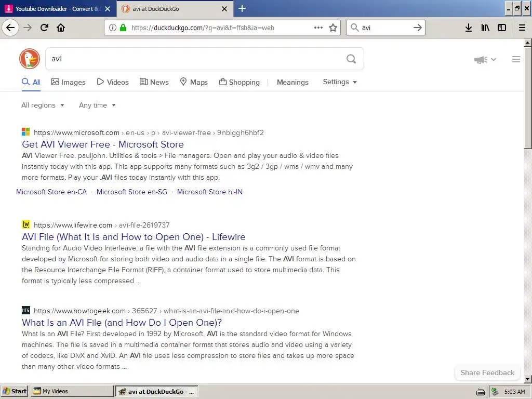Image resolution: width=532 pixels, height=399 pixels.
Task: Click the avi at DuckDuckGo taskbar button
Action: point(156,392)
